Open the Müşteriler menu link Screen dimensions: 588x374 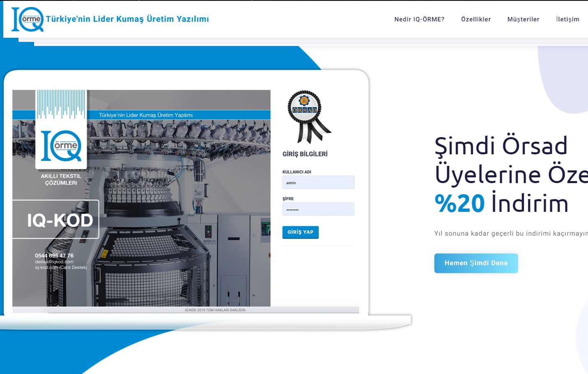click(x=523, y=19)
